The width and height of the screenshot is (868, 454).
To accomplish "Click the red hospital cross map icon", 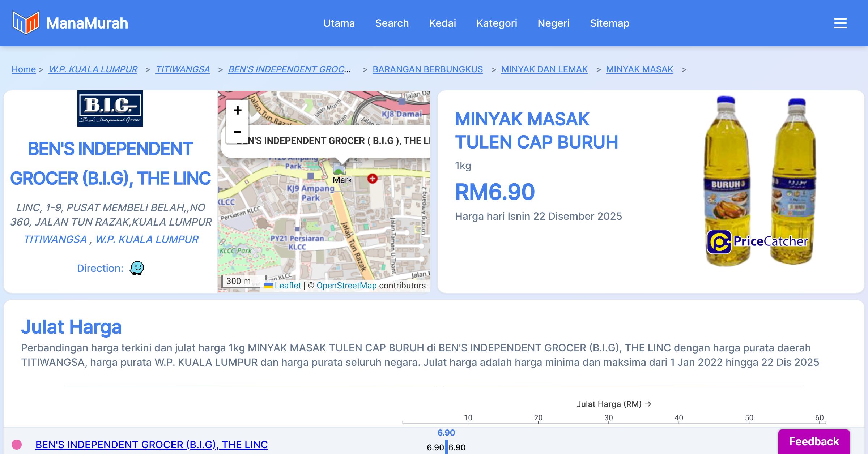I will click(372, 178).
